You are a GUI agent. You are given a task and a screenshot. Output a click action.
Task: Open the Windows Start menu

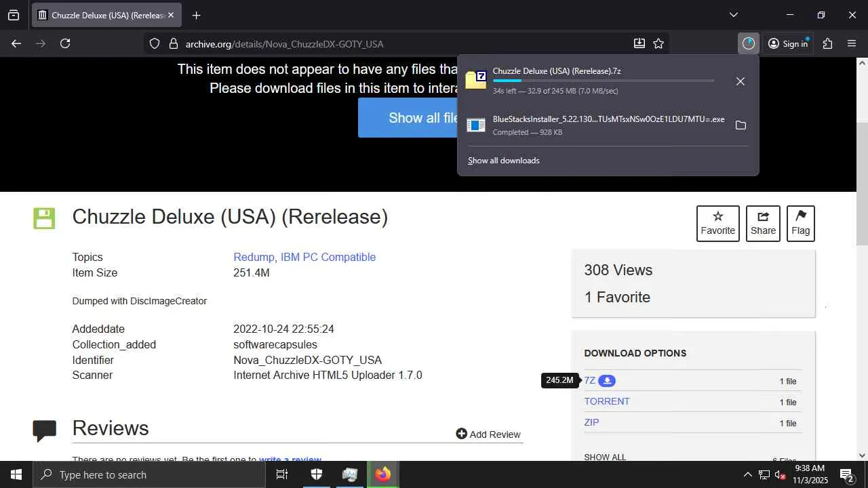tap(16, 474)
